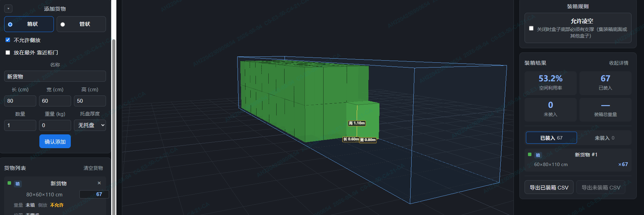The image size is (644, 215).
Task: Focus the 宽 (cm) input field
Action: (55, 101)
